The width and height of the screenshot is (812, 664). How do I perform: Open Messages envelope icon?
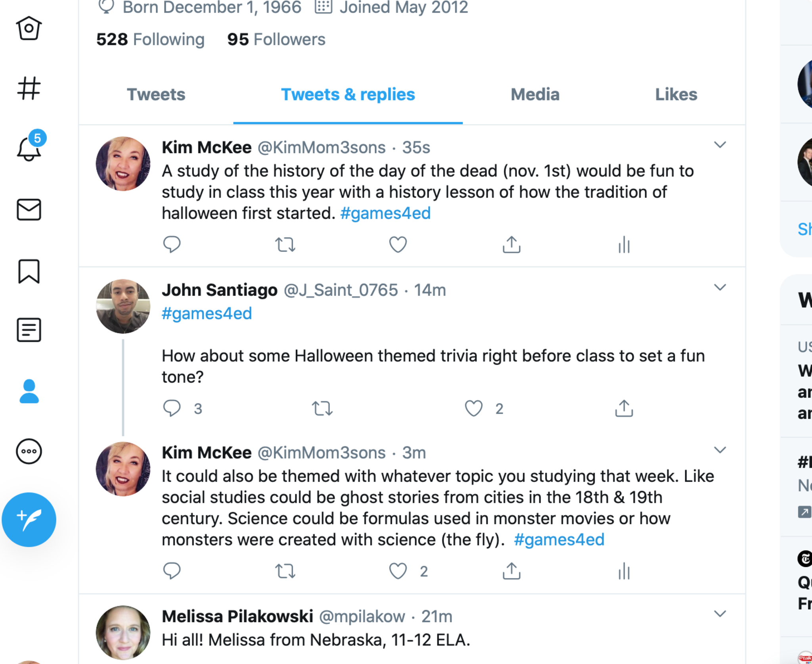(29, 209)
